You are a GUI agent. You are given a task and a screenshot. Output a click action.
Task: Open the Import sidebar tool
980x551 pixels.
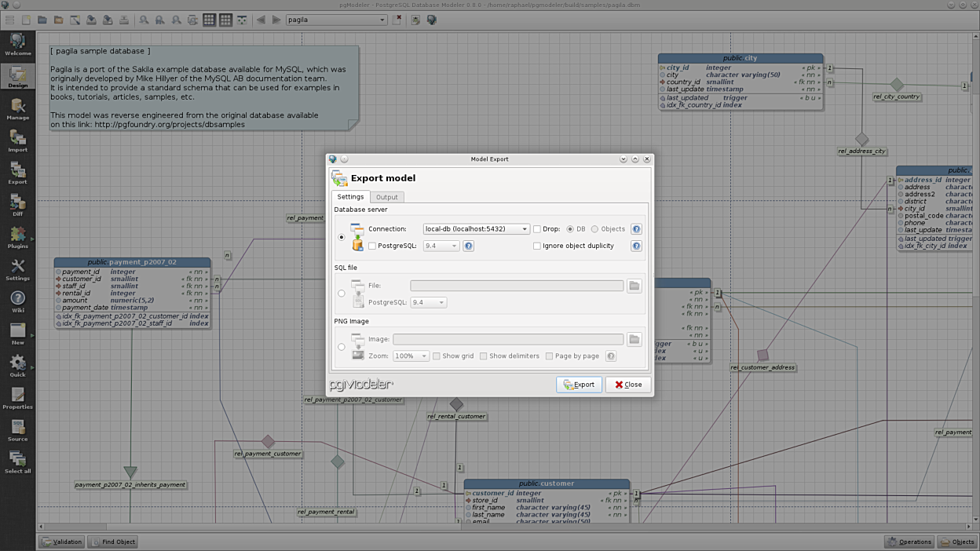tap(17, 140)
